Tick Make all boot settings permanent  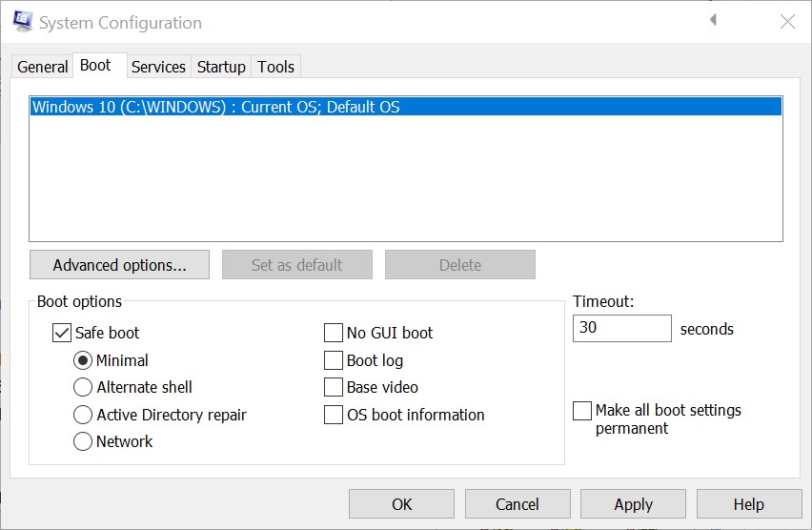(x=582, y=411)
